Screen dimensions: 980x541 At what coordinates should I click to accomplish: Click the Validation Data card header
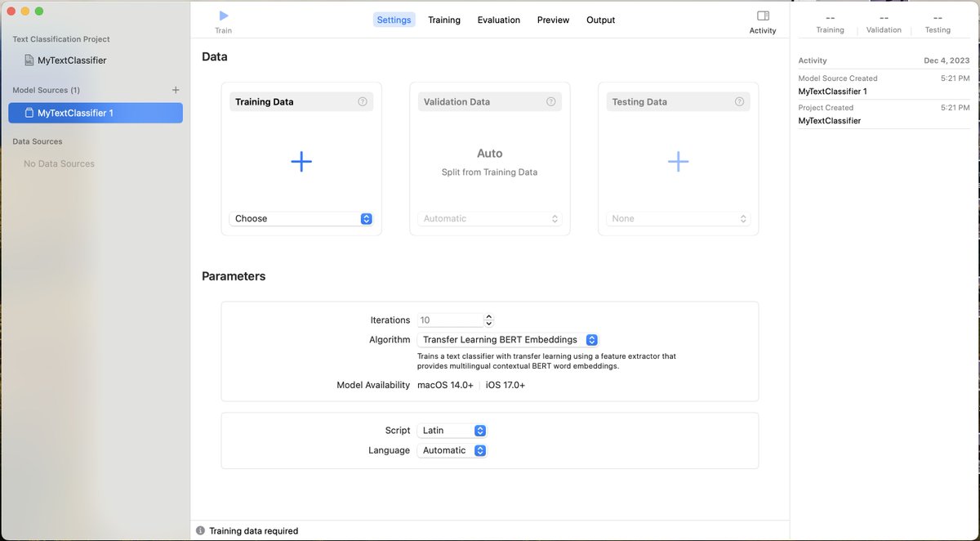(x=490, y=102)
